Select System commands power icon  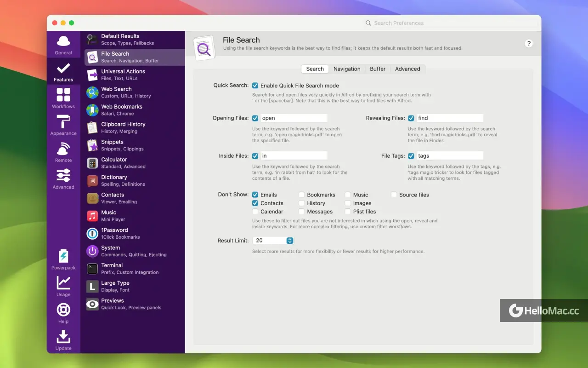[93, 251]
